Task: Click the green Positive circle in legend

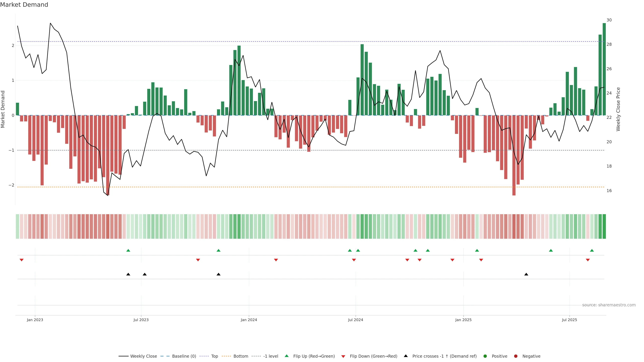Action: click(x=485, y=356)
